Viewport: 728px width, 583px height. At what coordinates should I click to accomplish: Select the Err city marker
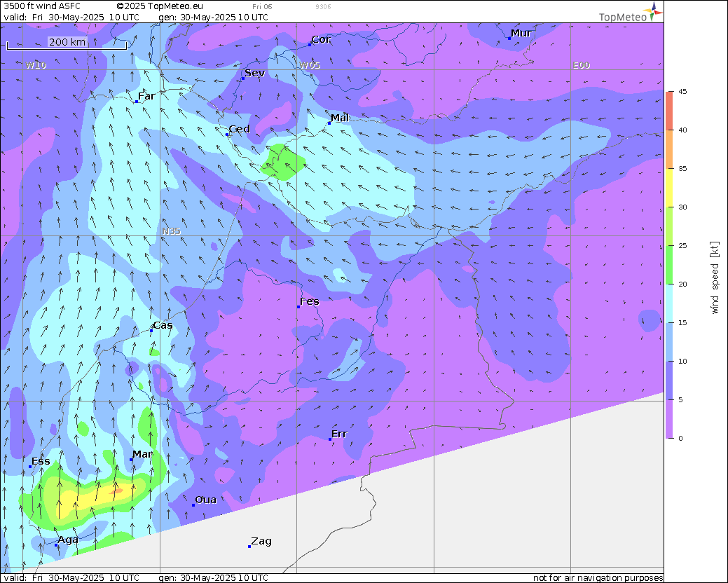click(330, 439)
